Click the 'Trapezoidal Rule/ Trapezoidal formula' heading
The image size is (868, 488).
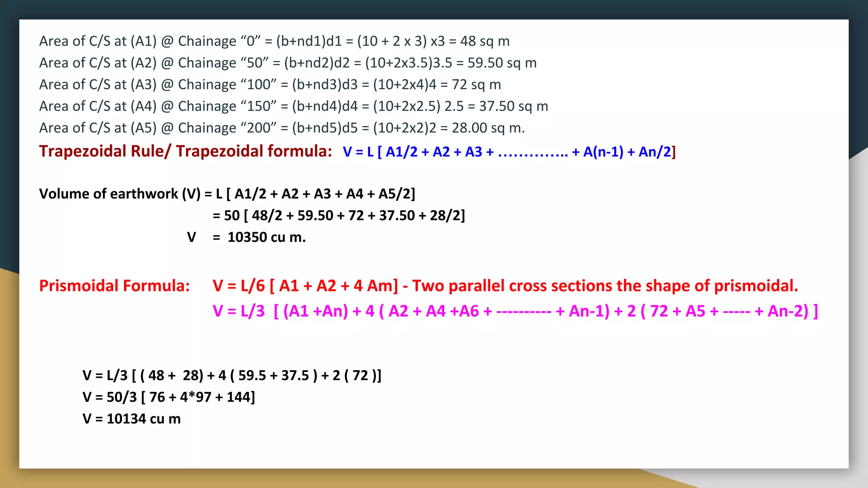185,151
